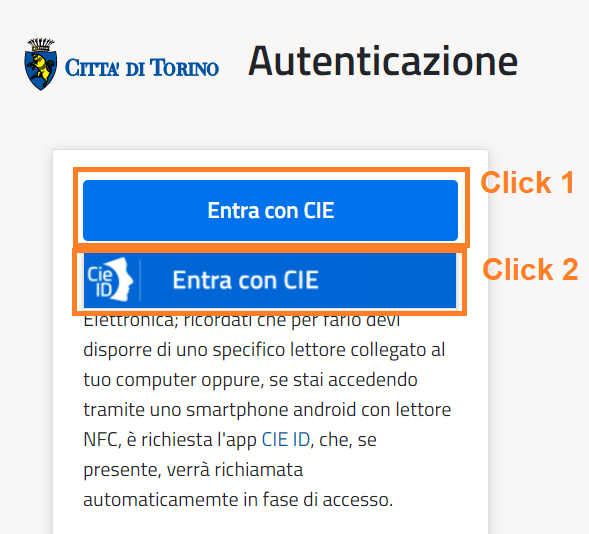589x534 pixels.
Task: Click the partly hidden 'Elettronica; ricordati' line
Action: click(x=242, y=322)
